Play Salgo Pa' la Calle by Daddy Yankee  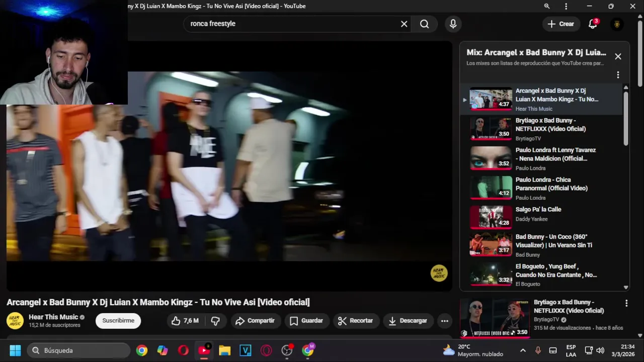(541, 217)
